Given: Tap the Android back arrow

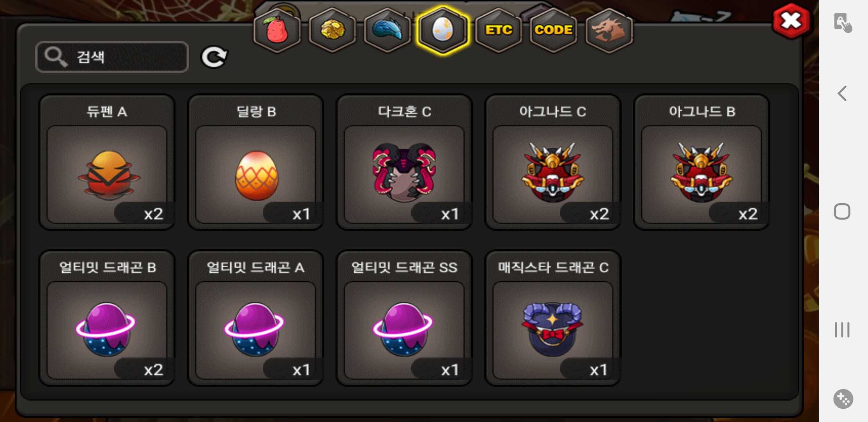Looking at the screenshot, I should pos(843,93).
